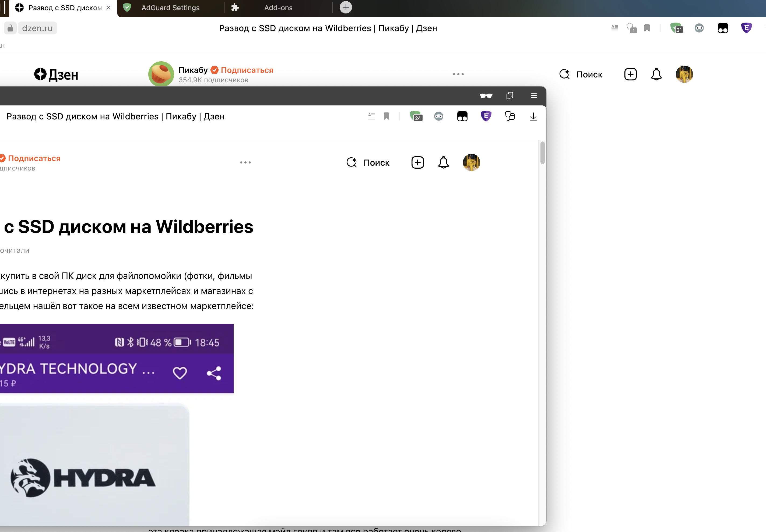Screen dimensions: 766x532
Task: Open site permissions via the lock icon
Action: [x=10, y=28]
